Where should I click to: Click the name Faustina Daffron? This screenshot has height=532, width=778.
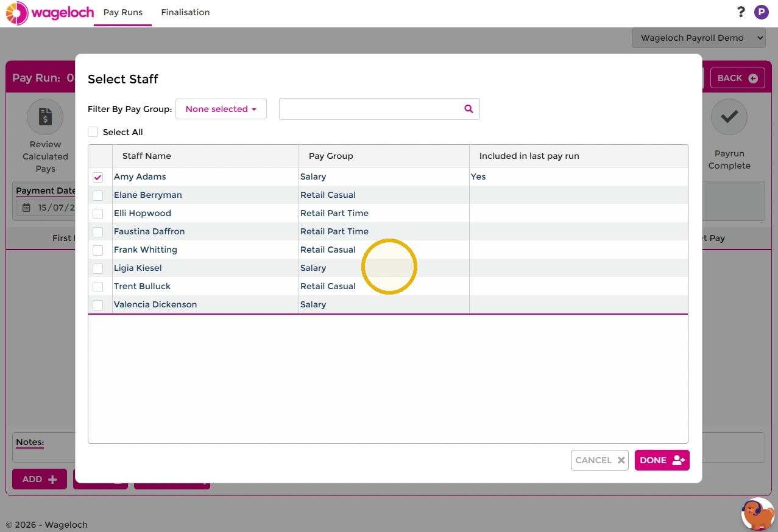[149, 231]
